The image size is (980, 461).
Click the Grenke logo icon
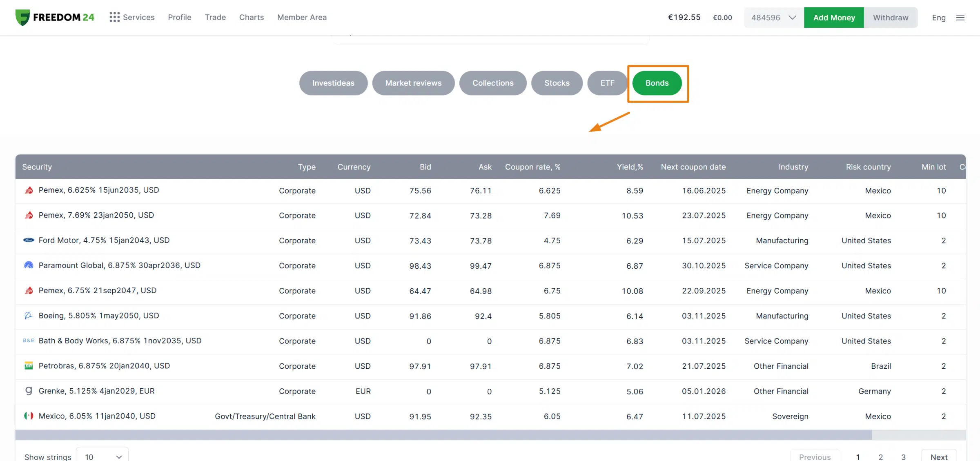[29, 391]
